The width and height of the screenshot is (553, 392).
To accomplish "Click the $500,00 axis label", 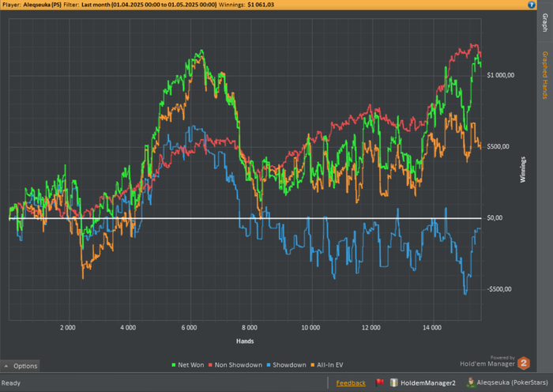I will [498, 146].
